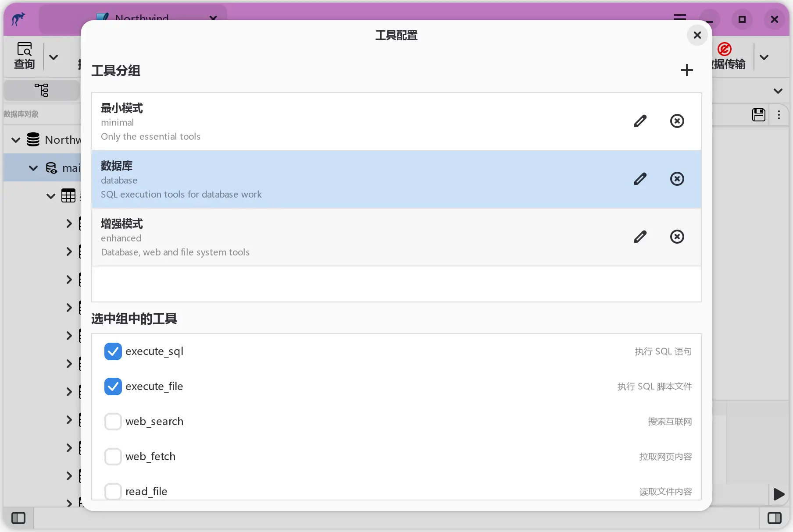Open the database tree view icon

tap(42, 90)
